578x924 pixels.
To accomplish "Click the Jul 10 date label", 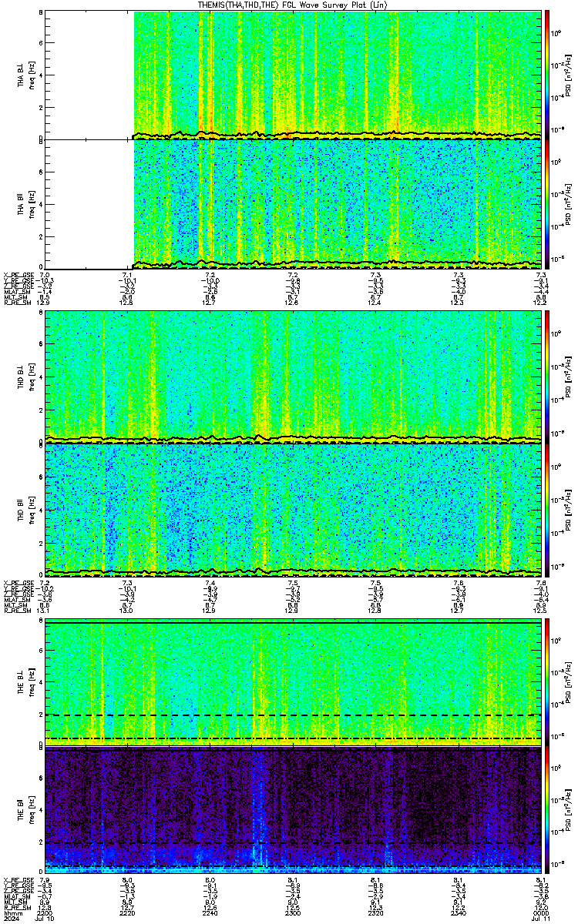I will (45, 919).
